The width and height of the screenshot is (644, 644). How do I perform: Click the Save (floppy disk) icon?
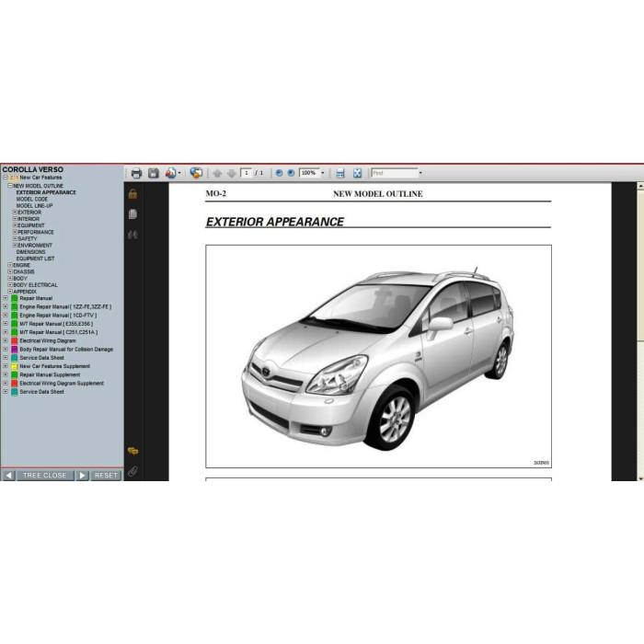(154, 173)
